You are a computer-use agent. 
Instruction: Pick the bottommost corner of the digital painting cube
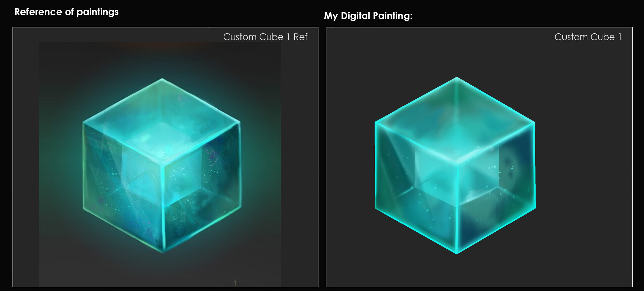(x=457, y=253)
